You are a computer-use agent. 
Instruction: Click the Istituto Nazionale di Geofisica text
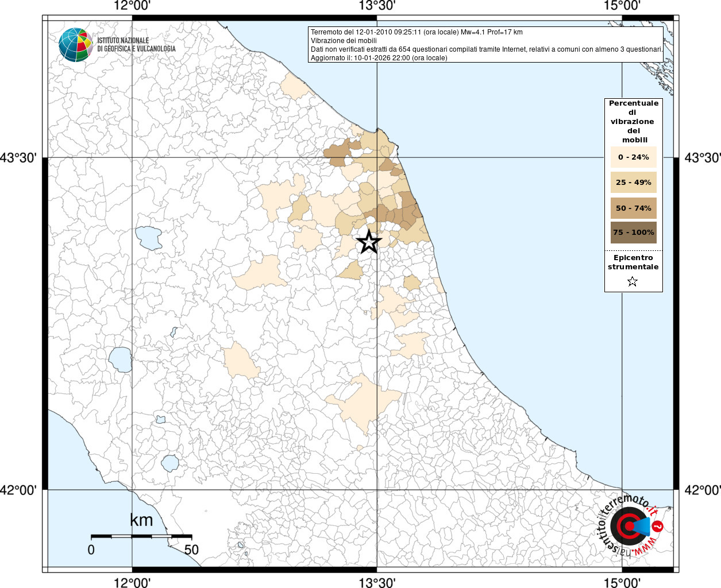[x=136, y=45]
